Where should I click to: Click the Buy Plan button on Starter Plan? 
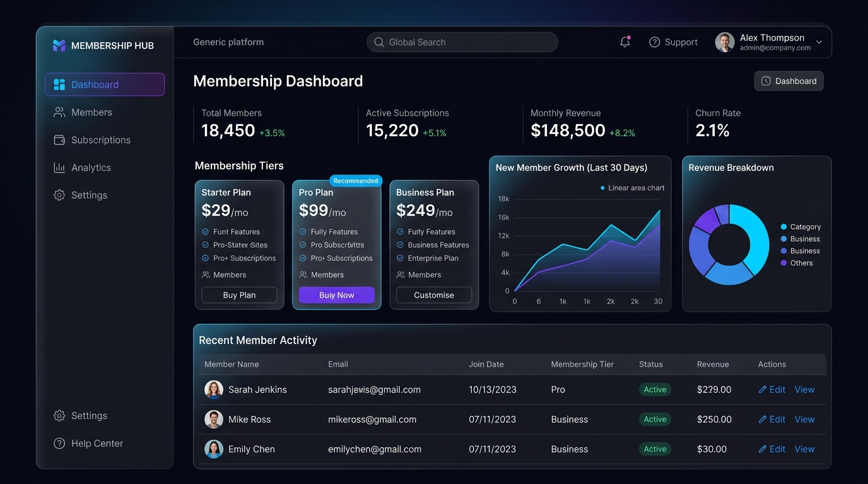coord(239,295)
